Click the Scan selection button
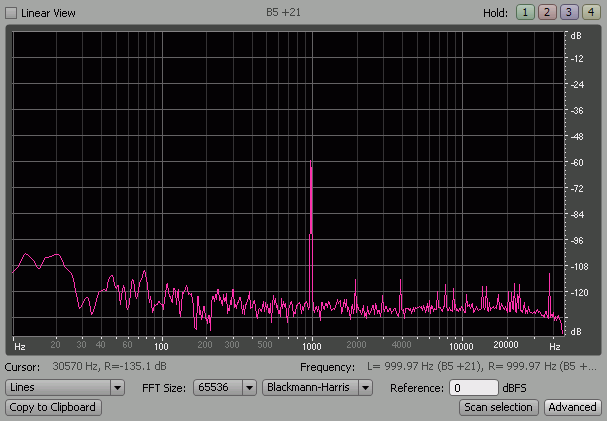Screen dimensions: 607x421 tap(499, 407)
